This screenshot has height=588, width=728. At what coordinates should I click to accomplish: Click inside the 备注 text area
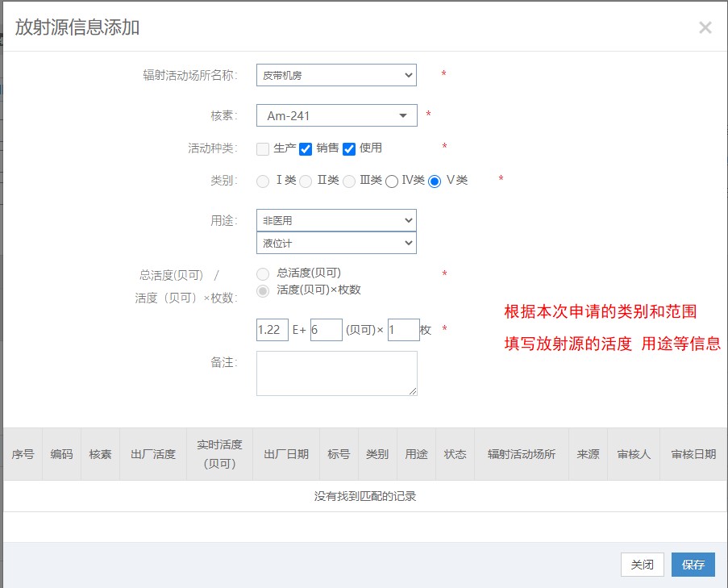[x=337, y=373]
